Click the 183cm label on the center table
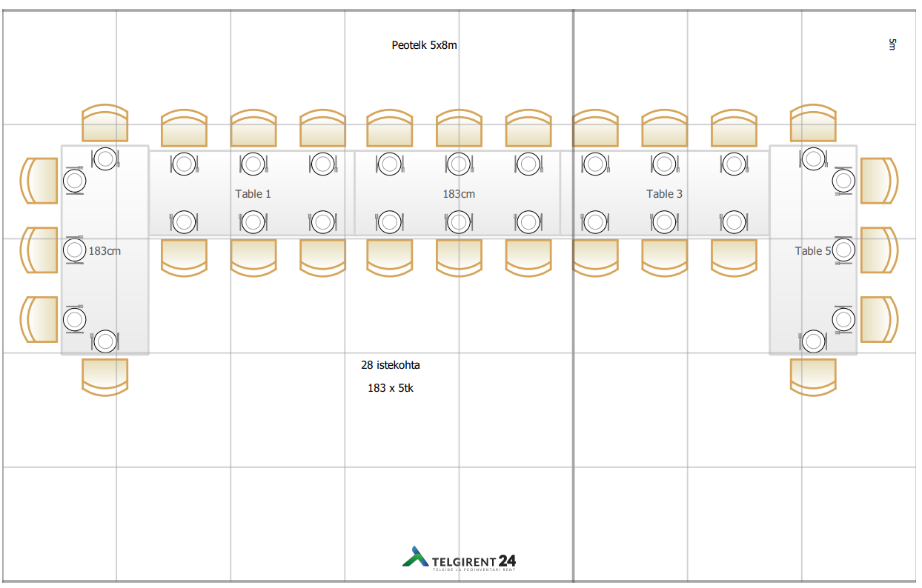Image resolution: width=922 pixels, height=588 pixels. coord(459,194)
